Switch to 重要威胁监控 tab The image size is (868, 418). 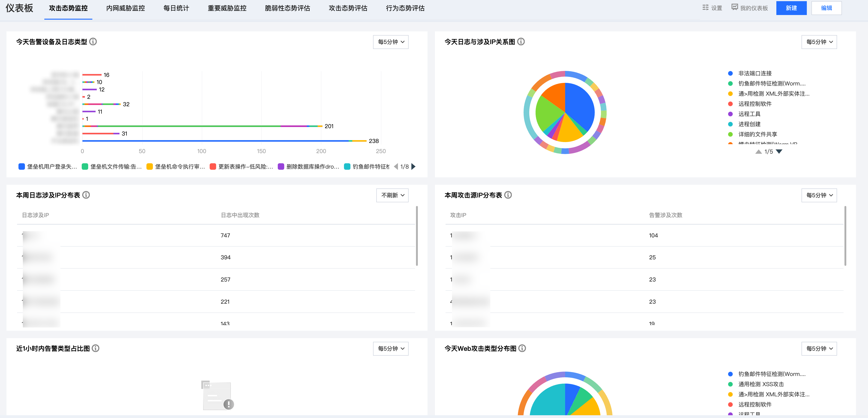point(227,8)
